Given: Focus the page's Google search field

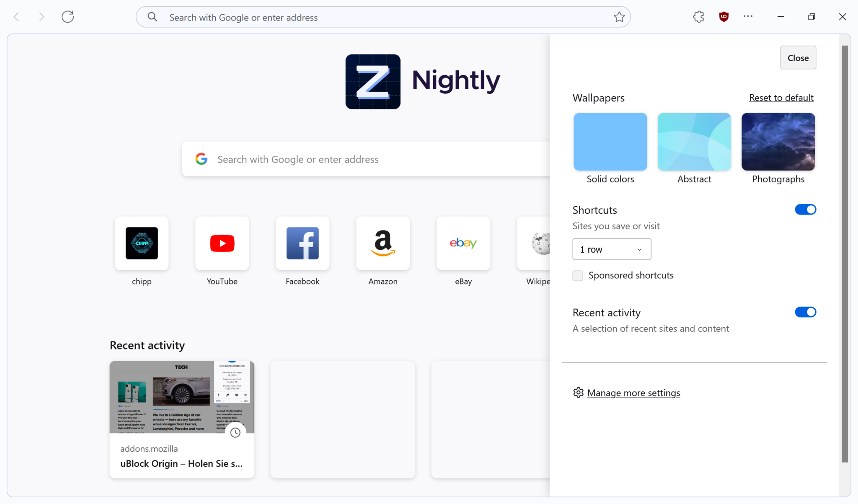Looking at the screenshot, I should tap(365, 159).
